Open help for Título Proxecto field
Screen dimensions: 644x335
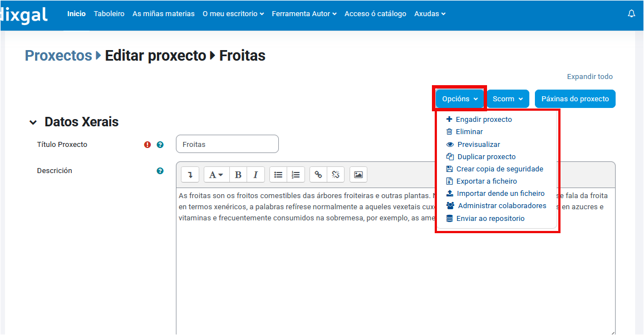(160, 145)
